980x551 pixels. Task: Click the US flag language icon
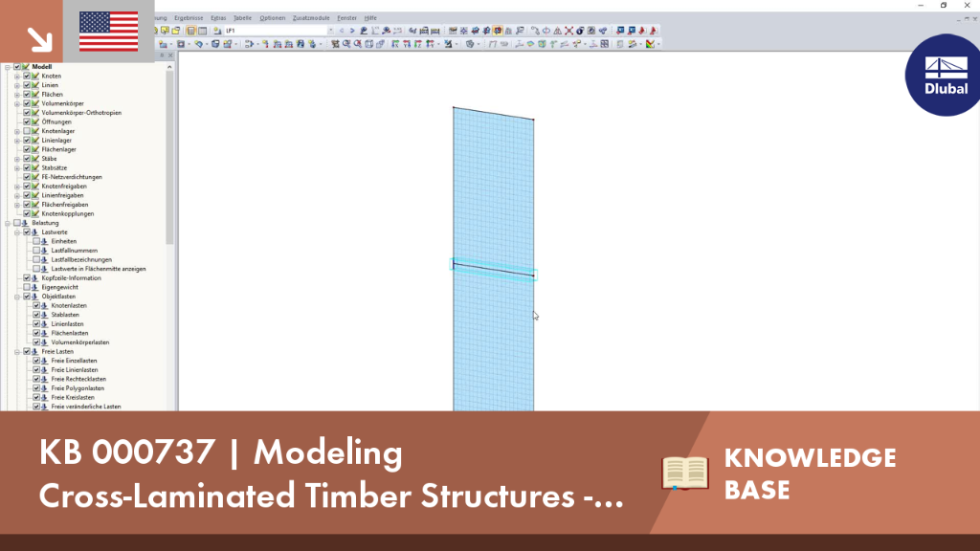(x=109, y=32)
